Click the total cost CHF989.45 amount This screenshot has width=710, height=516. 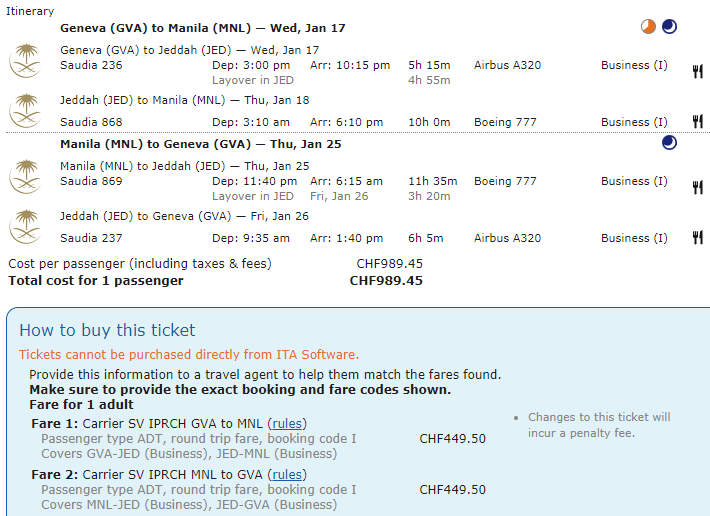pyautogui.click(x=386, y=281)
